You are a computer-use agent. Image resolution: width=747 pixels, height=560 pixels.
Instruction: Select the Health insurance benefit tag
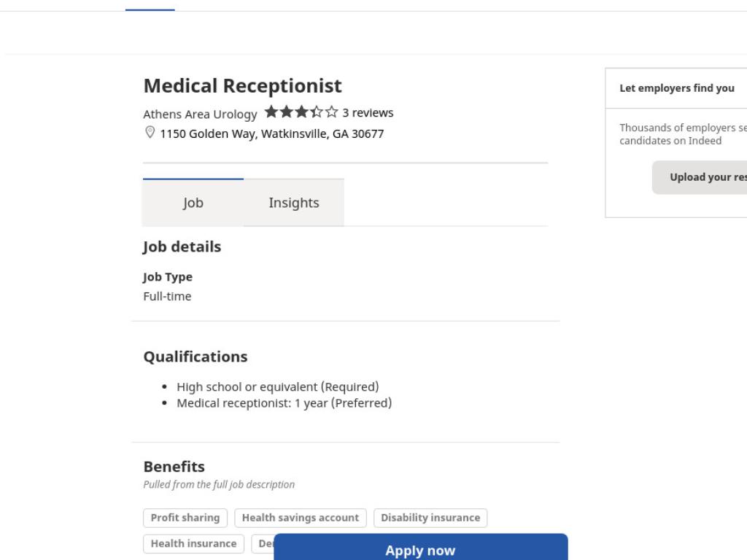[193, 543]
